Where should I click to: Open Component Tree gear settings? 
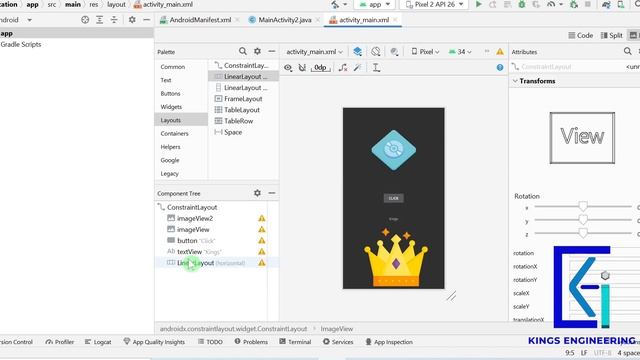[x=257, y=193]
